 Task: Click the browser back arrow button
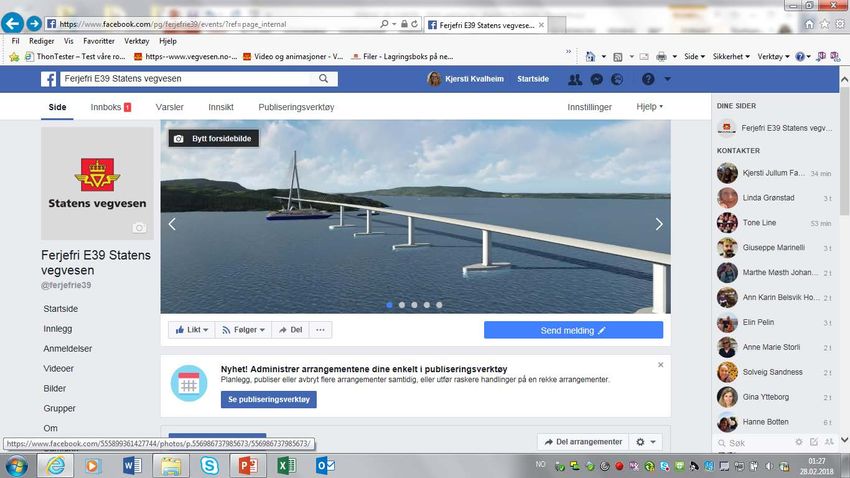click(x=12, y=23)
